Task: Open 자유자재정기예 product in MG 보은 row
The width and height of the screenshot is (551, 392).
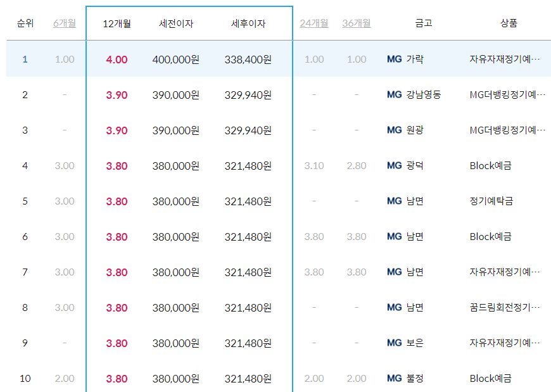Action: (505, 343)
